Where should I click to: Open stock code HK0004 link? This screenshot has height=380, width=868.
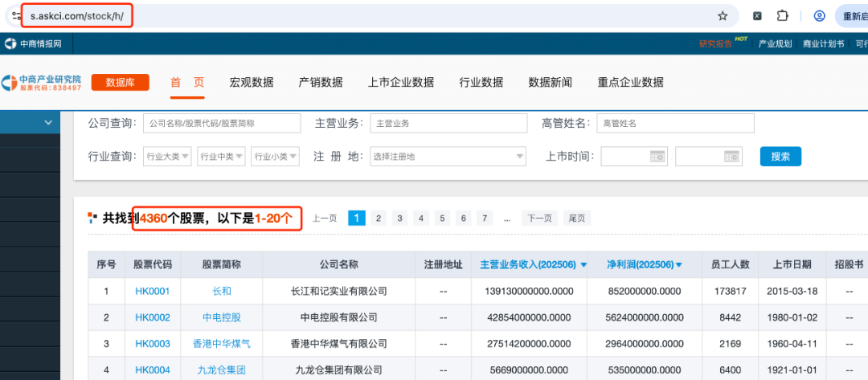pyautogui.click(x=153, y=370)
